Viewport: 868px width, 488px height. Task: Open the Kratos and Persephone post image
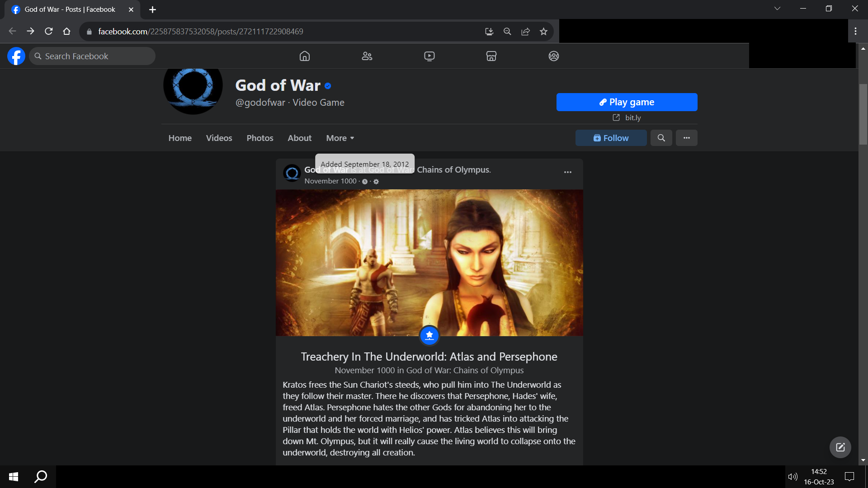pos(429,262)
